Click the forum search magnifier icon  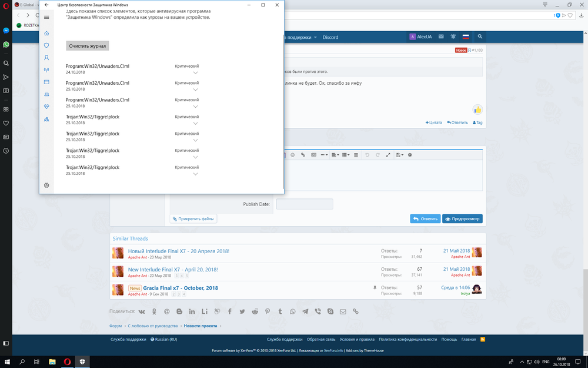tap(480, 37)
